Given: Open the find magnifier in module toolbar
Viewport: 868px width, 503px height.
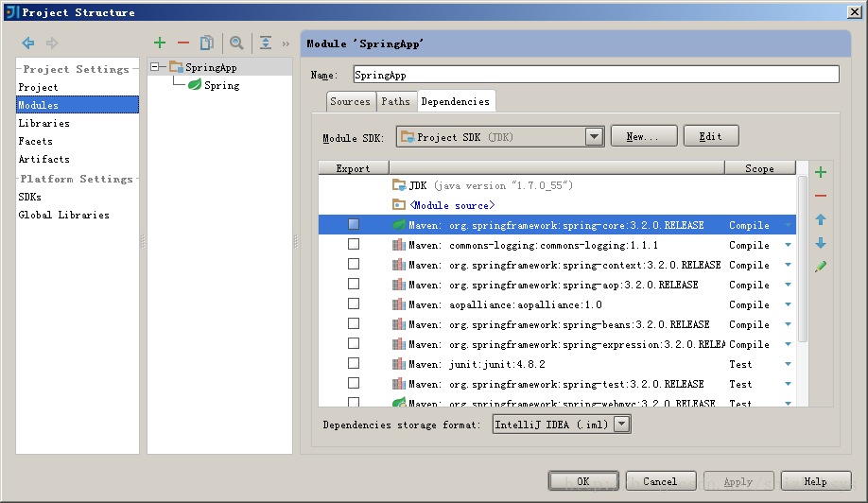Looking at the screenshot, I should [237, 43].
